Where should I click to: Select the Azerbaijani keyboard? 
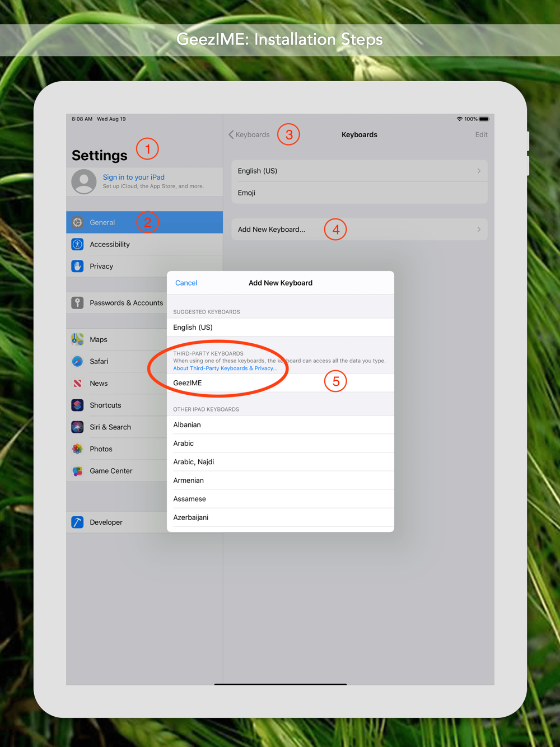click(281, 517)
